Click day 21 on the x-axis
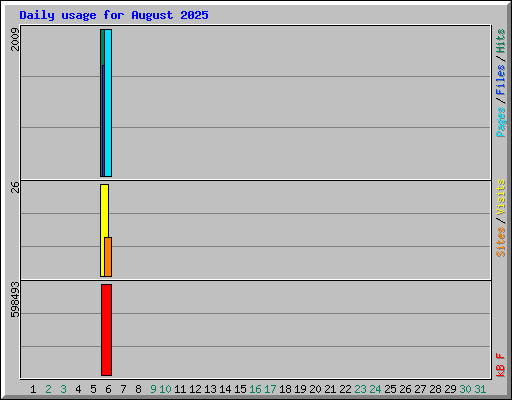 tap(330, 389)
